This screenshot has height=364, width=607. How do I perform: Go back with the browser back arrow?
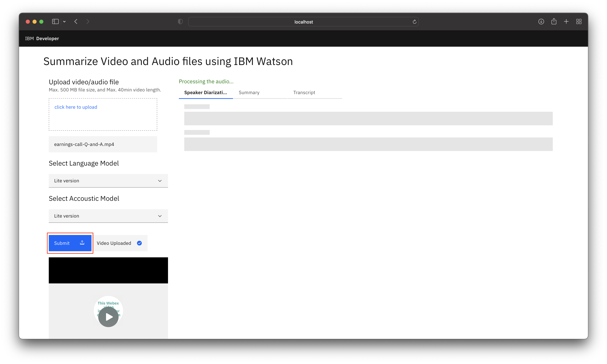click(76, 22)
